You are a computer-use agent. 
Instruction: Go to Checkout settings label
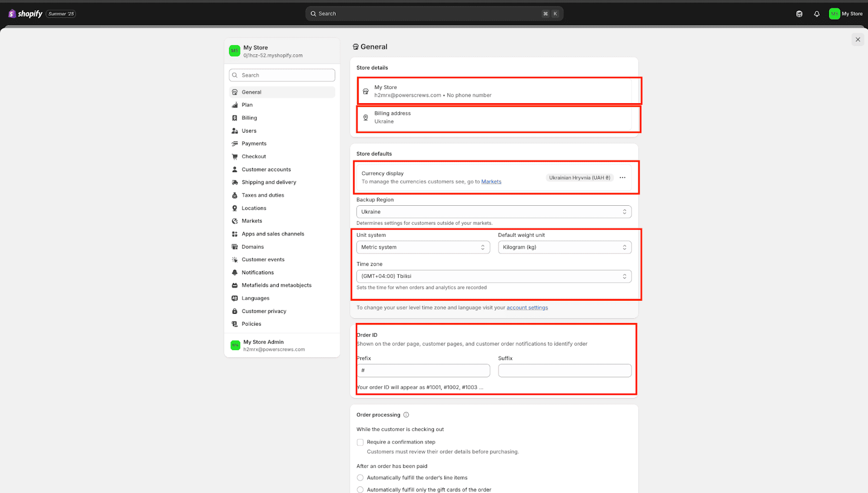254,156
